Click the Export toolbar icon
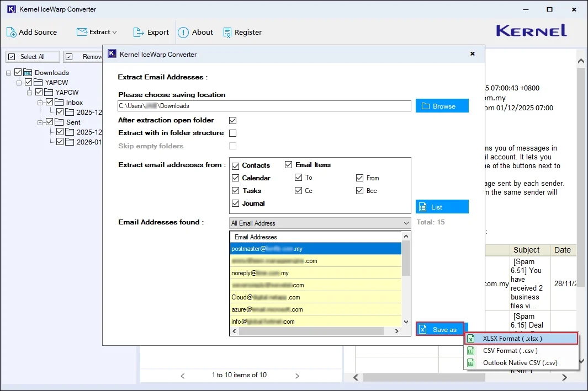 pos(138,32)
